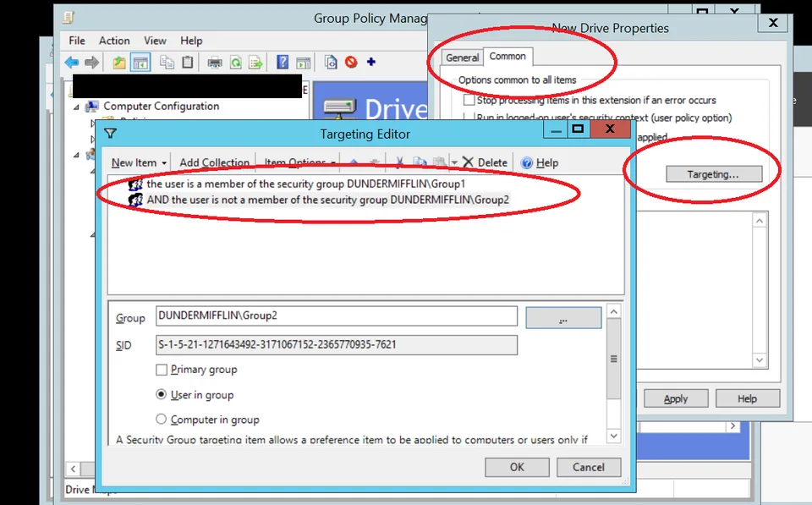Click the Add Collection button
The image size is (812, 505).
(214, 162)
